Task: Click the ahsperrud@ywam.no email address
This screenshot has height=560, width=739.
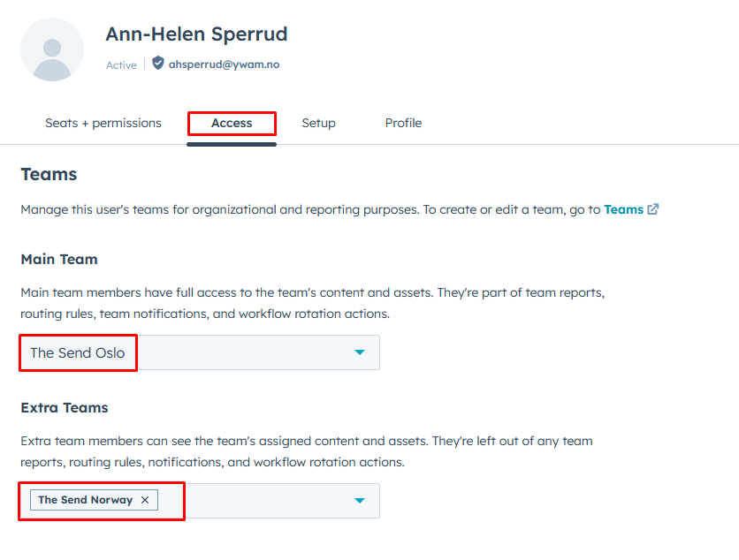Action: coord(224,64)
